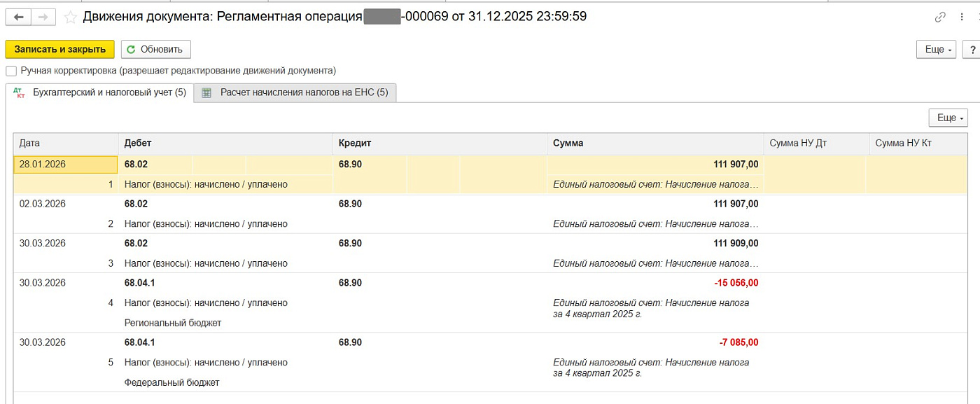Select the row with amount -15 056,00
The image size is (980, 404).
pos(490,302)
